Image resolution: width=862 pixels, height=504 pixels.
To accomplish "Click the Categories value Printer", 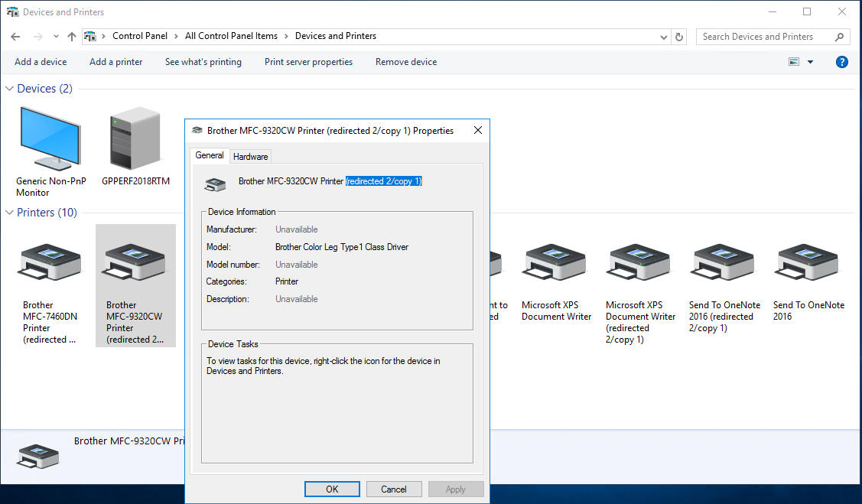I will [287, 281].
